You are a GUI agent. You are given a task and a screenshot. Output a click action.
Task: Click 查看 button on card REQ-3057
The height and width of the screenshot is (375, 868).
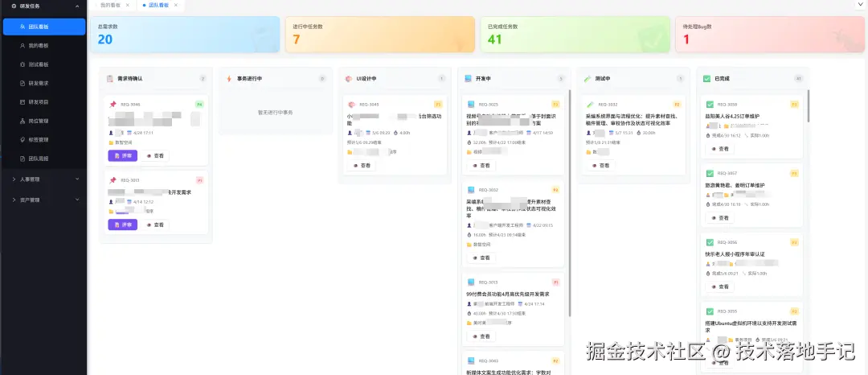coord(719,218)
